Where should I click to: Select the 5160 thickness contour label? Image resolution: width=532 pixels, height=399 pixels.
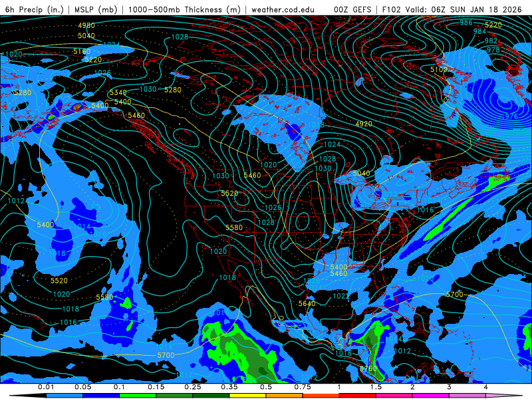point(82,52)
